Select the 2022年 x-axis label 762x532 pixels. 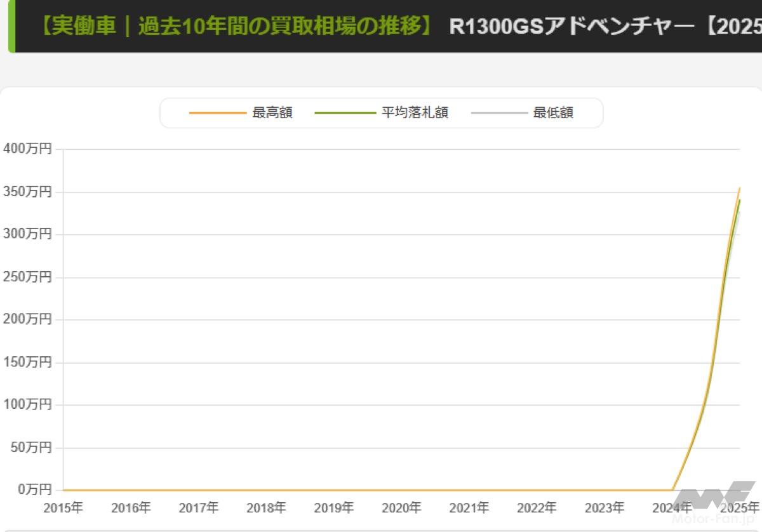click(537, 508)
